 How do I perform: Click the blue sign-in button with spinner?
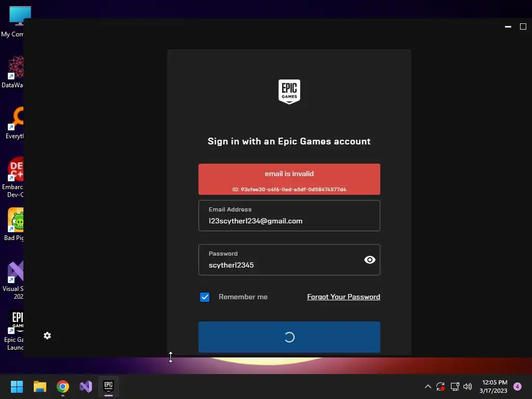289,337
